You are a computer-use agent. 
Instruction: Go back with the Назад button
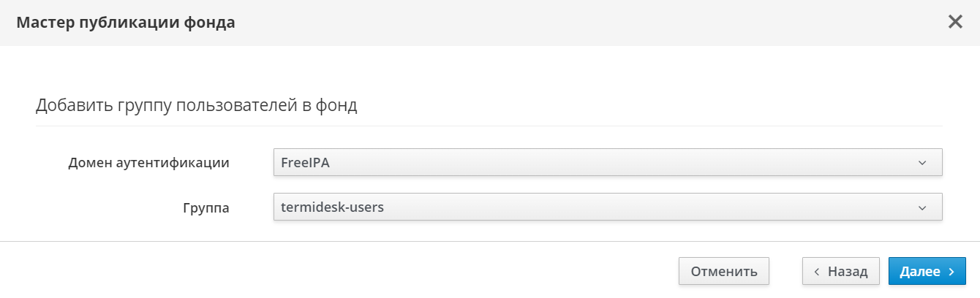click(x=840, y=271)
